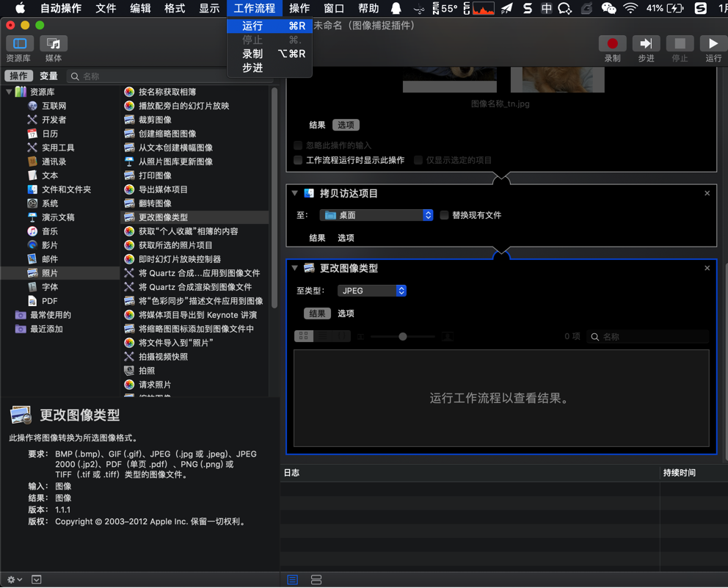The image size is (728, 588).
Task: Open WeChat in the menu bar
Action: coord(608,8)
